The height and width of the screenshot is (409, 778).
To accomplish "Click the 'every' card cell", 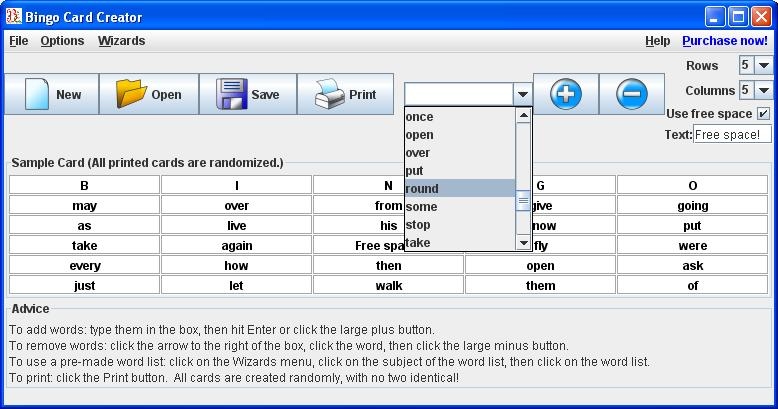I will pos(84,266).
